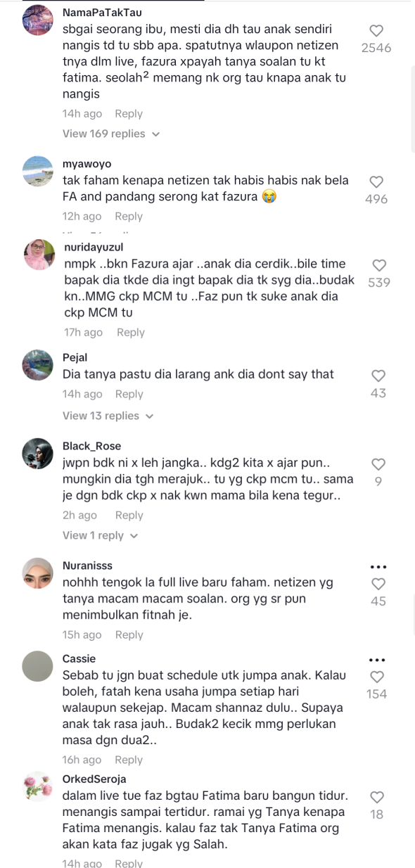The height and width of the screenshot is (868, 415).
Task: Tap the heart on nuridayuzul's comment
Action: click(x=378, y=264)
